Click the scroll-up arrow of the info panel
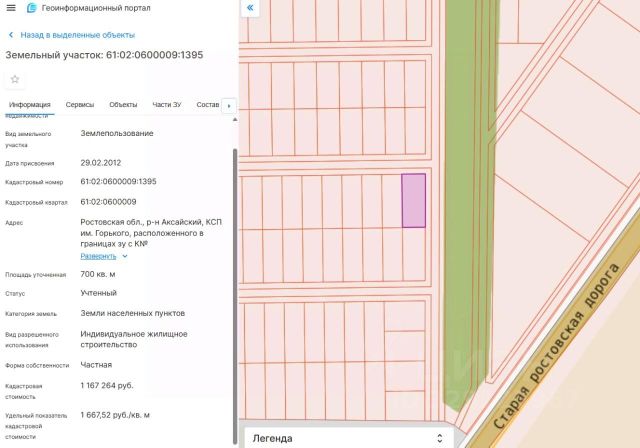 click(x=235, y=120)
